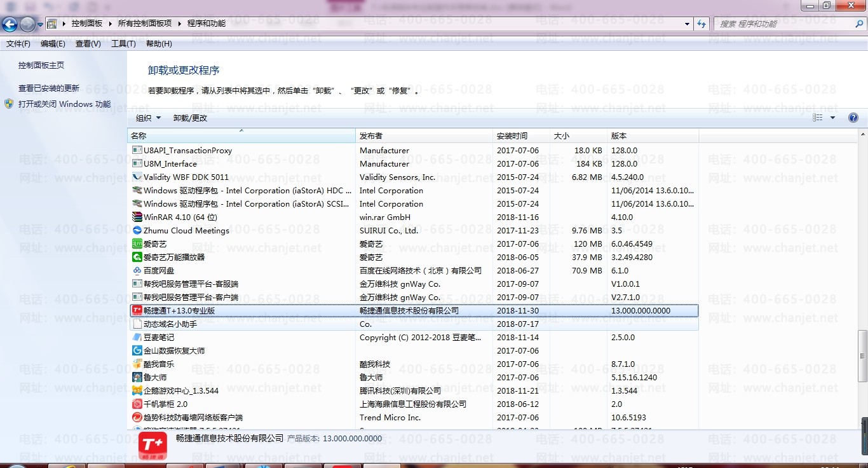Click the U8M_Interface program icon
Image resolution: width=868 pixels, height=468 pixels.
(137, 164)
